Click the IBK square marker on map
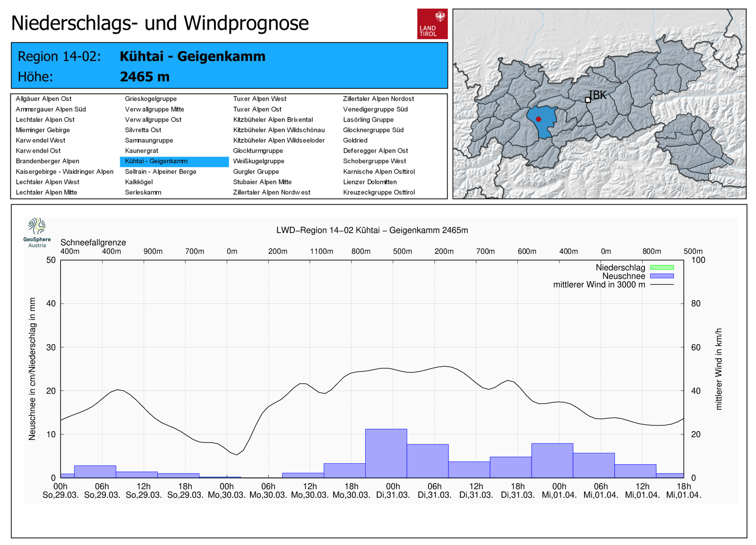The width and height of the screenshot is (756, 545). click(588, 100)
